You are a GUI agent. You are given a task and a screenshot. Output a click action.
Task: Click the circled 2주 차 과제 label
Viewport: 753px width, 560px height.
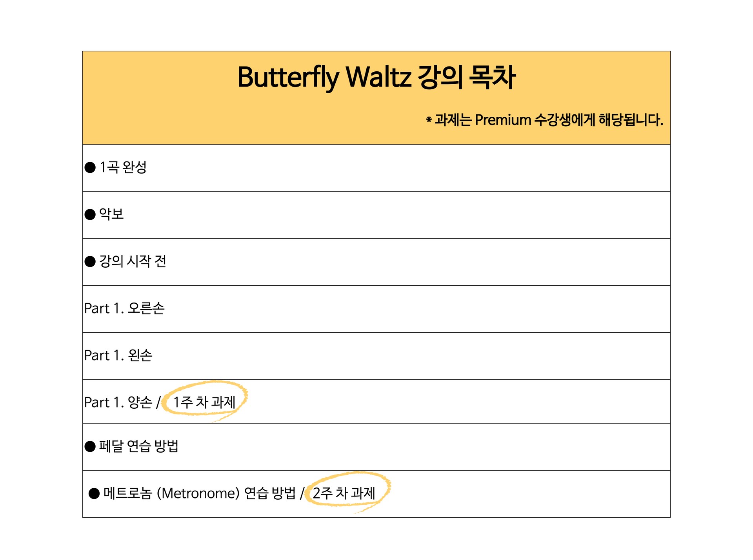(344, 493)
